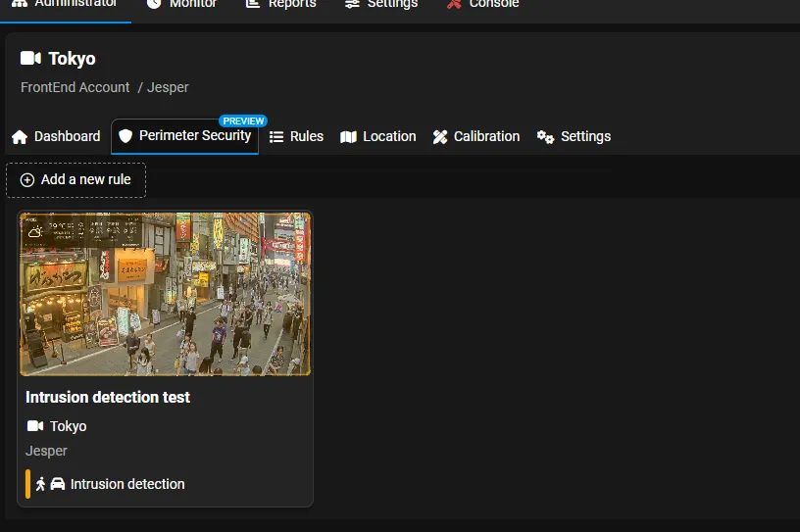This screenshot has width=800, height=532.
Task: Click the blue PREVIEW badge
Action: [x=243, y=121]
